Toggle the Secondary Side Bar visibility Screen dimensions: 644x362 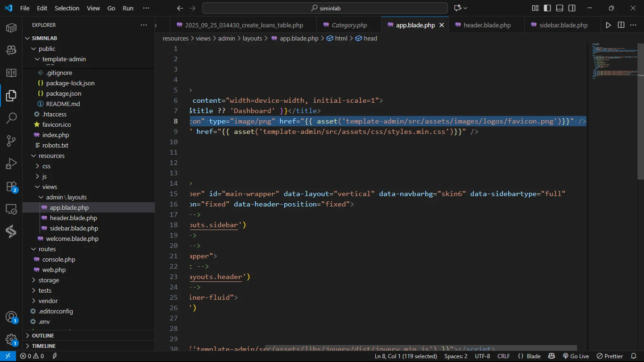coord(572,8)
